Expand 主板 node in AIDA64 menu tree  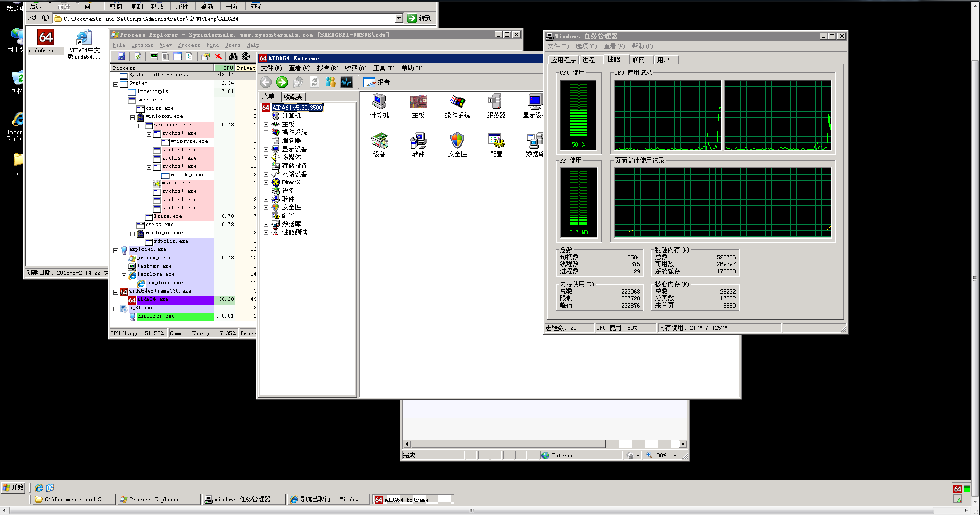tap(266, 124)
